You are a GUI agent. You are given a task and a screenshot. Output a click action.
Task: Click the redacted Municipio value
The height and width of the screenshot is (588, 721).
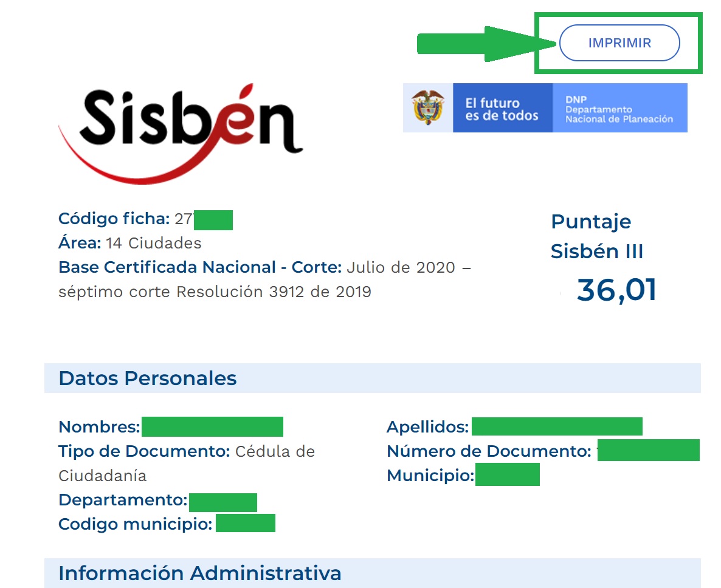click(x=507, y=475)
